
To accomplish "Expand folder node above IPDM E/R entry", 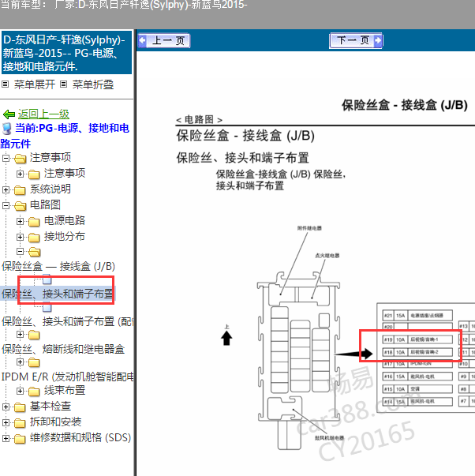I will (x=20, y=362).
